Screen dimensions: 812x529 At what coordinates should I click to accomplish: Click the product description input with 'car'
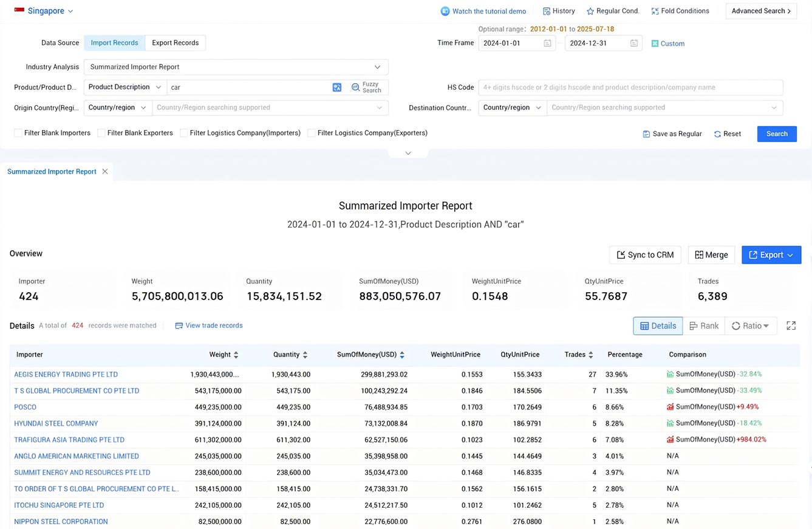pos(249,87)
